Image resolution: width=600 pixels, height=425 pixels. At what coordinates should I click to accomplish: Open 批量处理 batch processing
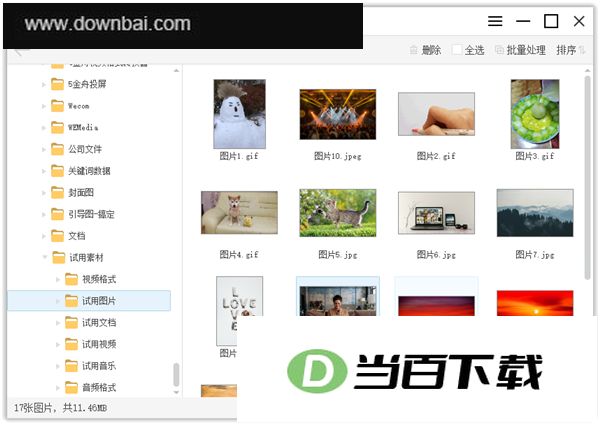[x=520, y=50]
